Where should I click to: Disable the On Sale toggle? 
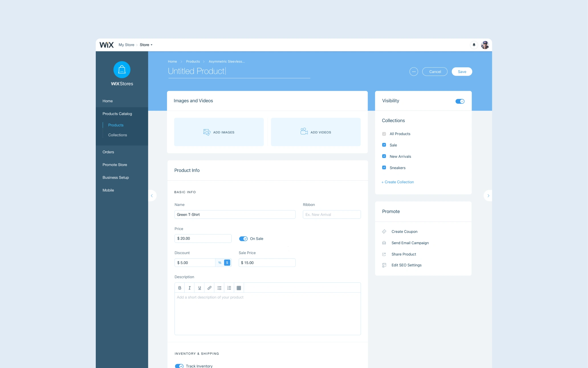coord(243,239)
